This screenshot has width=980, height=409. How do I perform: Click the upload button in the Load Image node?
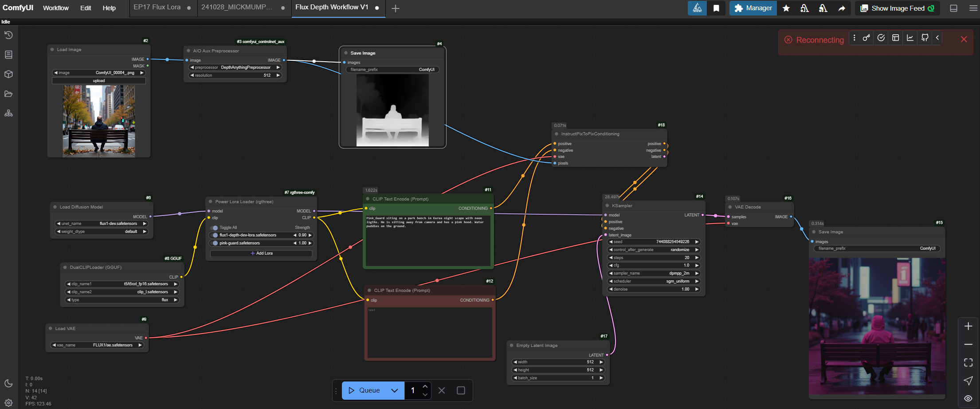98,80
